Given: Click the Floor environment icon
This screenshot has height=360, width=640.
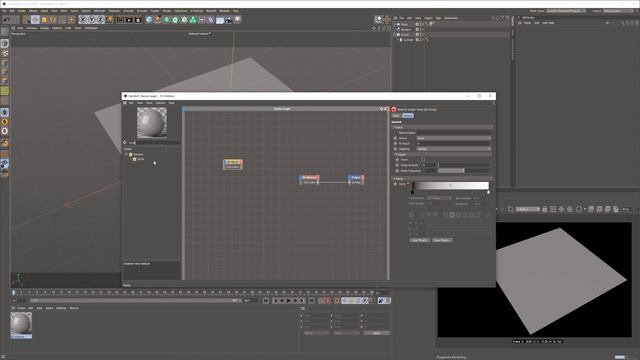Looking at the screenshot, I should 220,20.
